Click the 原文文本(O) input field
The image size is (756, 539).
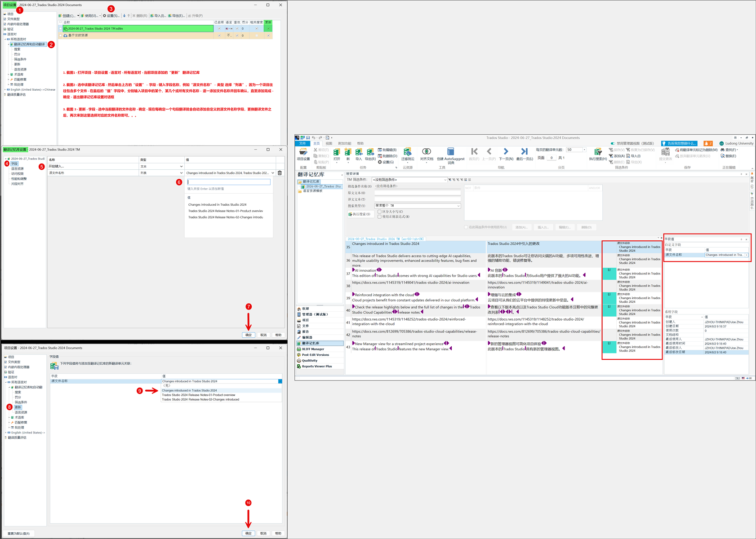(418, 193)
